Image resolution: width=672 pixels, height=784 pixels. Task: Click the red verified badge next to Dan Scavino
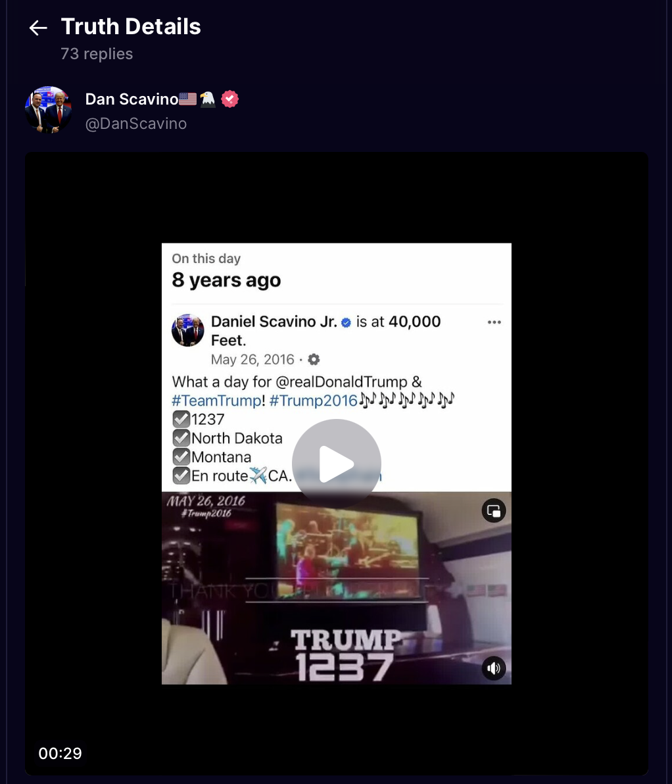pos(229,99)
